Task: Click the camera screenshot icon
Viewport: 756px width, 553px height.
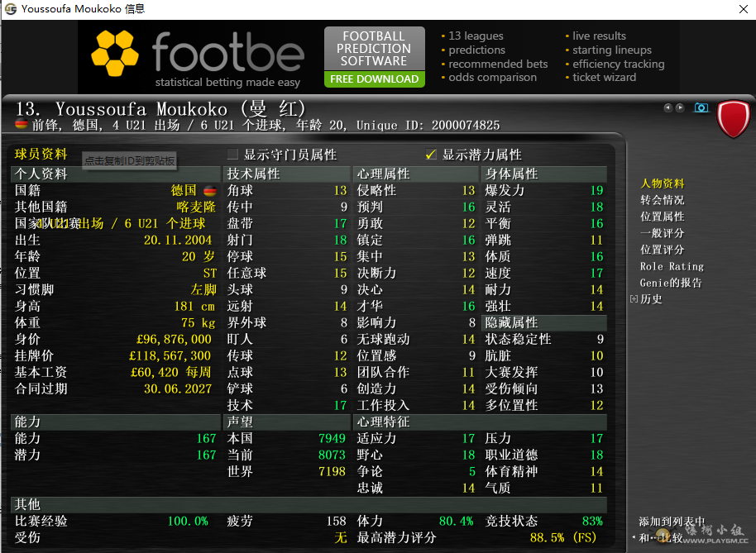Action: pos(701,107)
